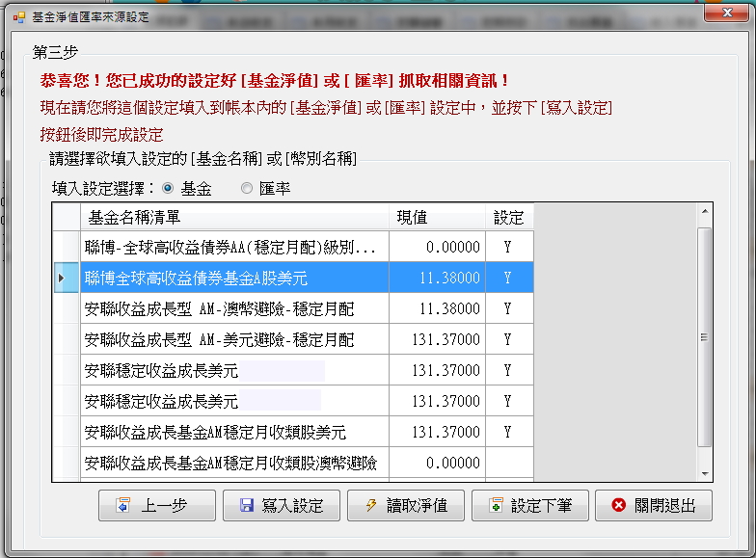
Task: Exit with the 關閉退出 button
Action: (x=654, y=505)
